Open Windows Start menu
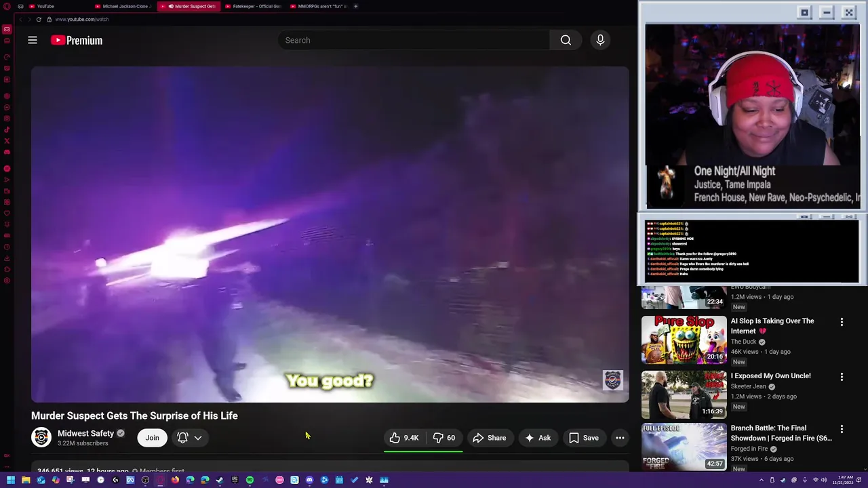This screenshot has width=868, height=488. (11, 480)
